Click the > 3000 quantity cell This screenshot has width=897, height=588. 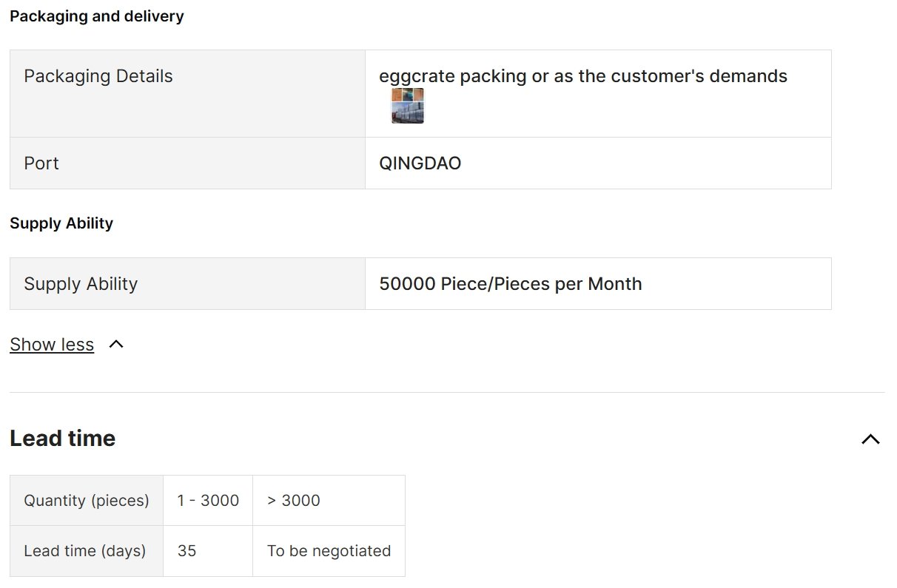pos(294,501)
